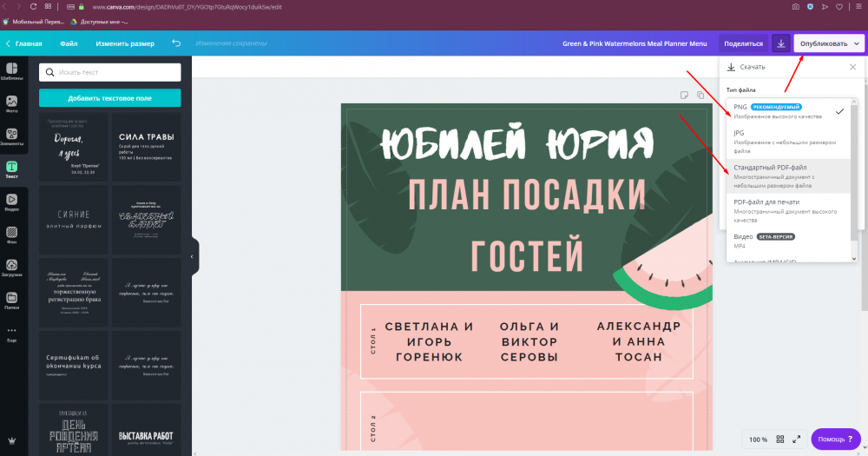Show more sidebar options with three dots

tap(11, 334)
